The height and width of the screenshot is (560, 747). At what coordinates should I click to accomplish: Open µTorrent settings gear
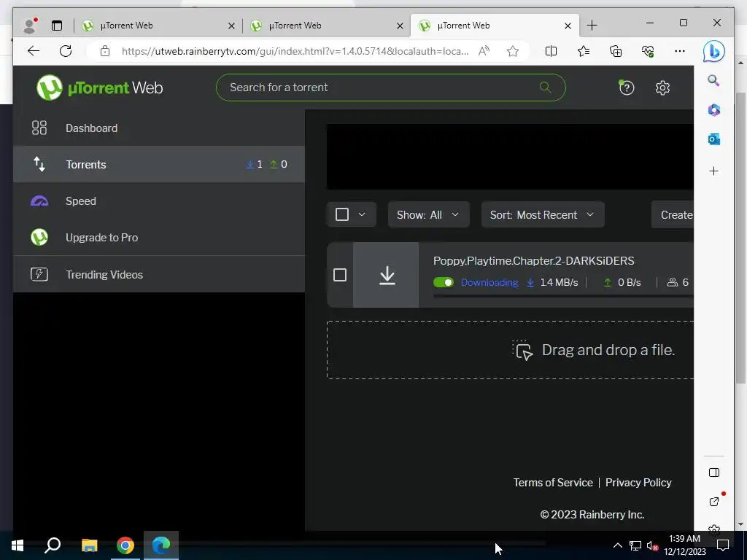click(x=662, y=87)
